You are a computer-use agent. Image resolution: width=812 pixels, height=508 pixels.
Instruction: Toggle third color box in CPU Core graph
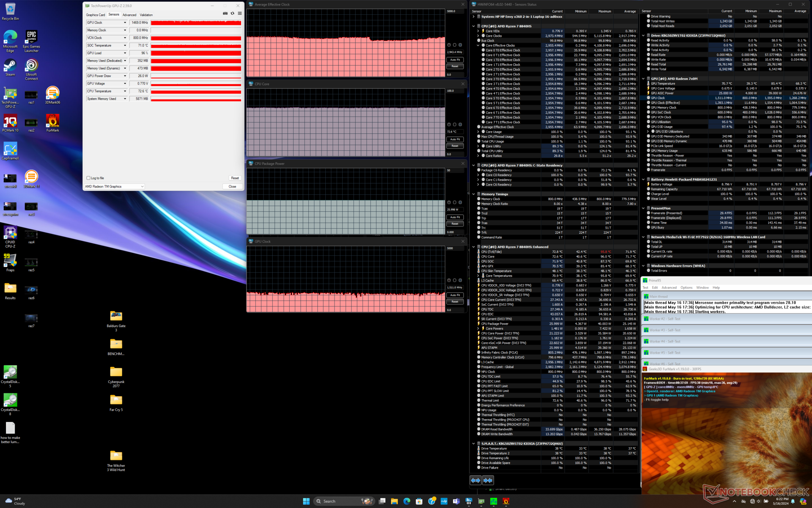(x=460, y=124)
